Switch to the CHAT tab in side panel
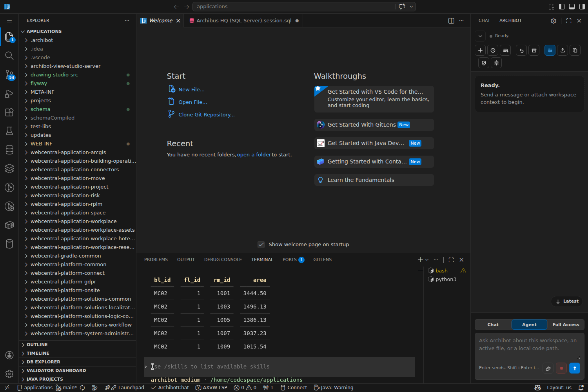The height and width of the screenshot is (392, 588). click(x=484, y=21)
